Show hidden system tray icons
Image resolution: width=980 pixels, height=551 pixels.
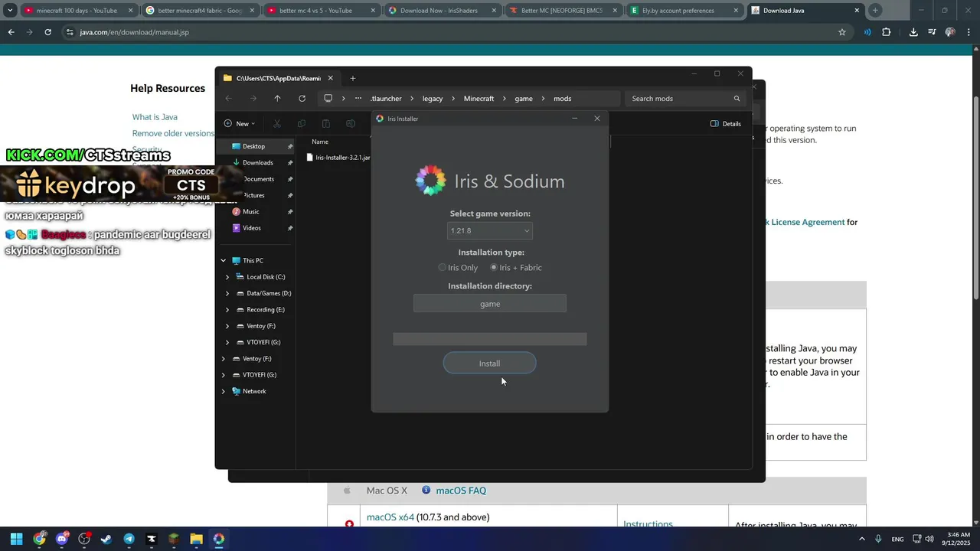[x=862, y=539]
